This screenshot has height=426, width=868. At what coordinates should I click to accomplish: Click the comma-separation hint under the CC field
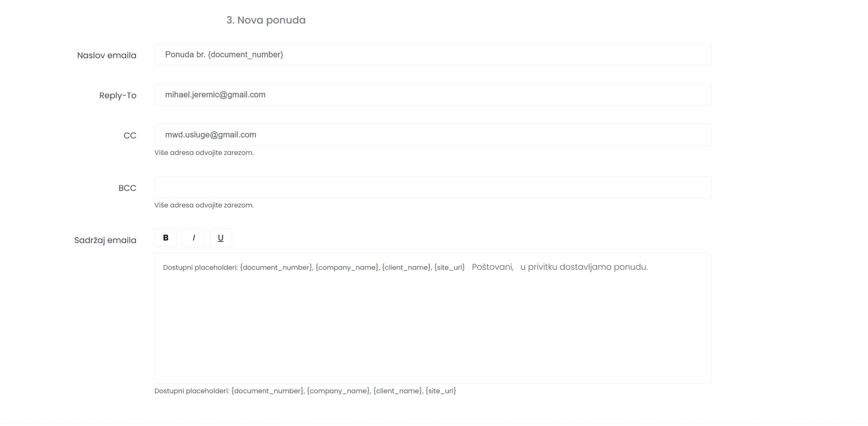coord(204,153)
